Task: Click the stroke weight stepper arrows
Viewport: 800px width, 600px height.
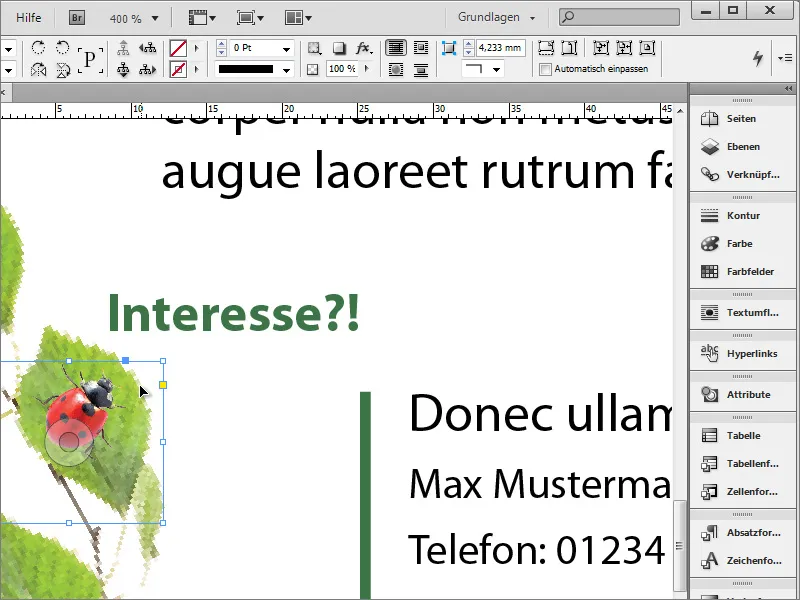Action: [x=221, y=48]
